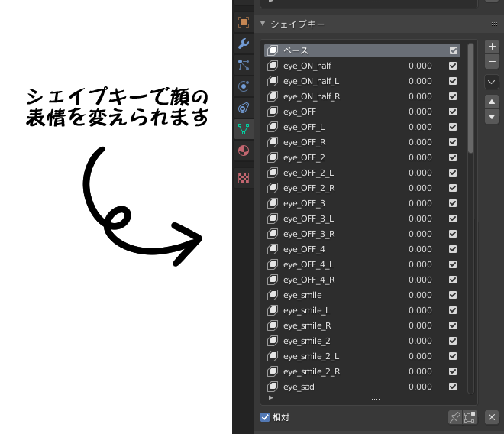Disable the eye_ON_half shape key checkbox
Image resolution: width=504 pixels, height=434 pixels.
453,66
